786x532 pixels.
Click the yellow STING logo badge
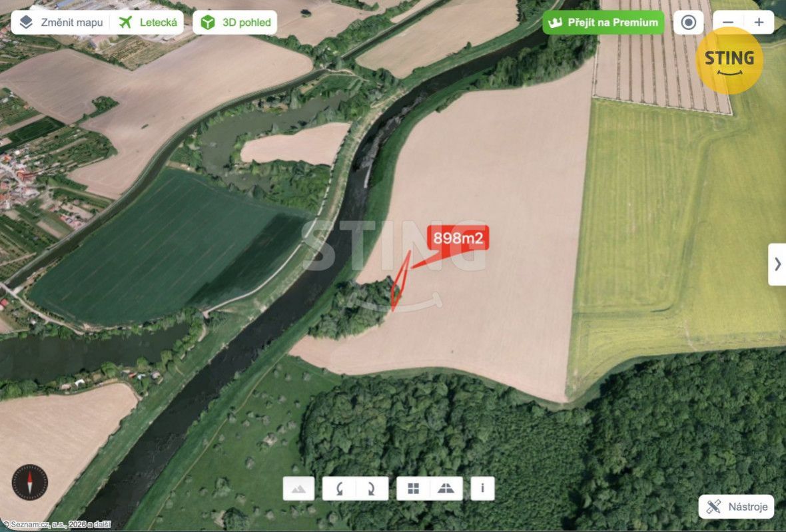(x=729, y=61)
